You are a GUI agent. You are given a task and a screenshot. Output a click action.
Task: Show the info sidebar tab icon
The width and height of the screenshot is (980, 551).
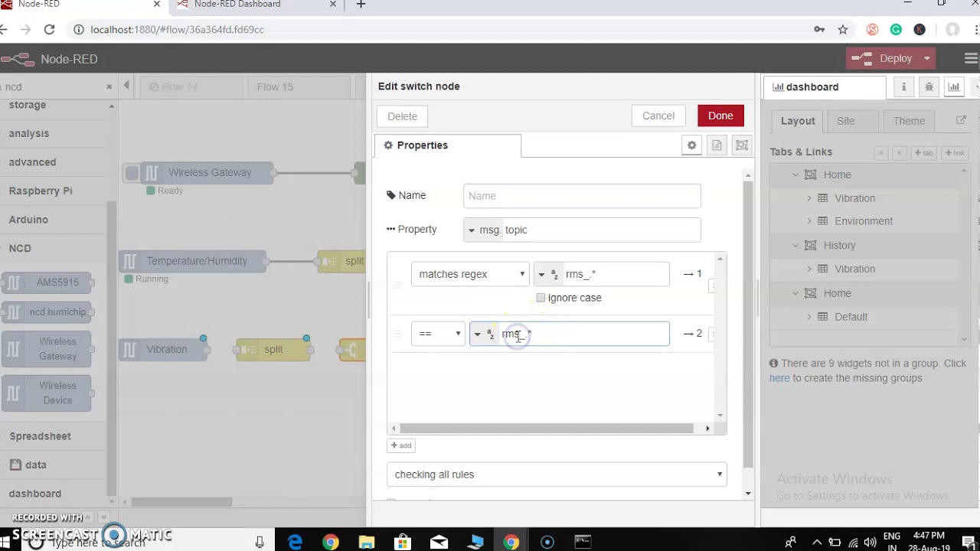pos(903,87)
